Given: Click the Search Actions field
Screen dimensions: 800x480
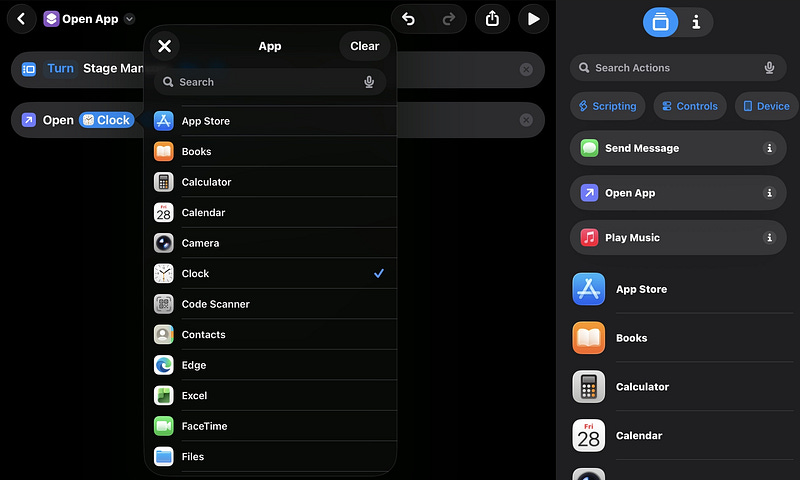Looking at the screenshot, I should [678, 68].
